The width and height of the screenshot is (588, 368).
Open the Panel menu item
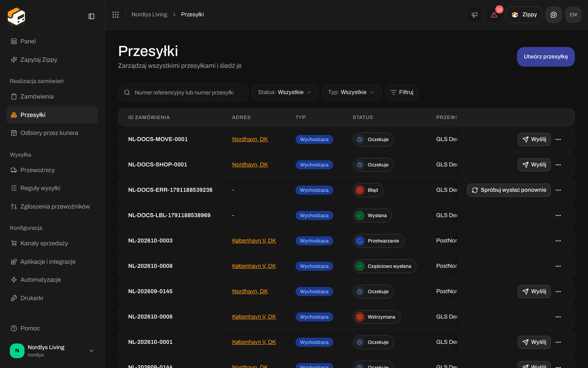[52, 41]
